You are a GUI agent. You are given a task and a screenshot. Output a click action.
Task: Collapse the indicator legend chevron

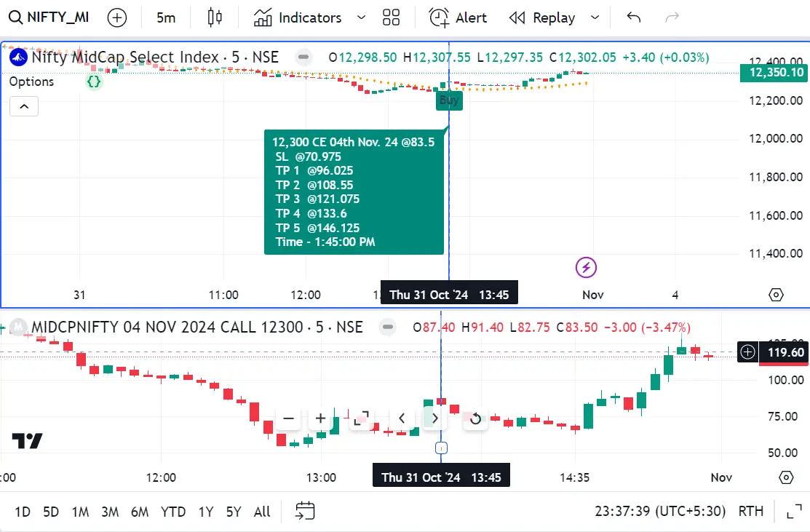[x=24, y=106]
